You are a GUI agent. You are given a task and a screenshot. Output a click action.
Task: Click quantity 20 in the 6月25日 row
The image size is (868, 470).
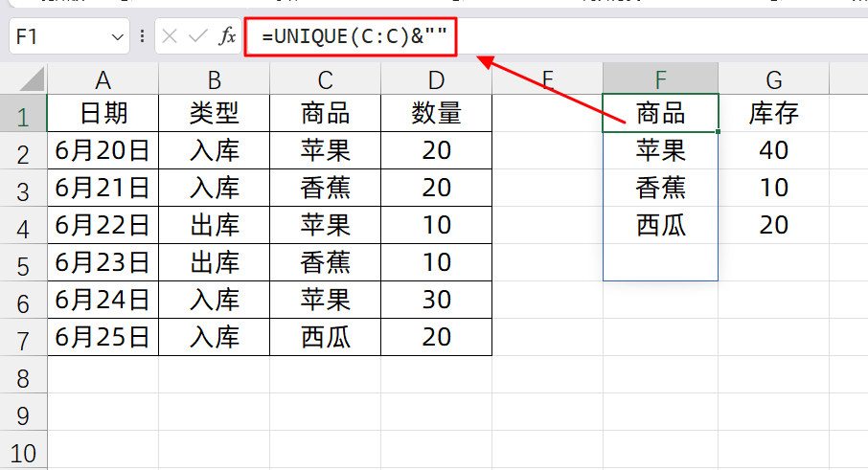(x=436, y=337)
